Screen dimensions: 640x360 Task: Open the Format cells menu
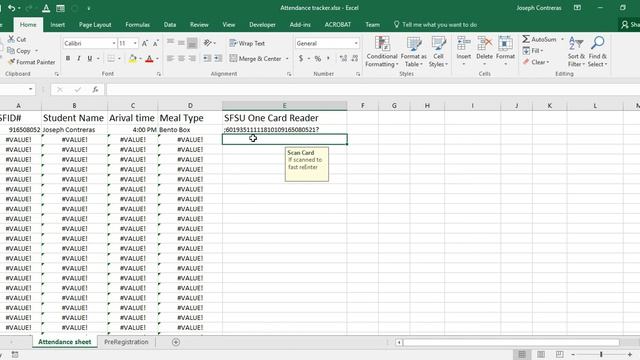pos(505,52)
